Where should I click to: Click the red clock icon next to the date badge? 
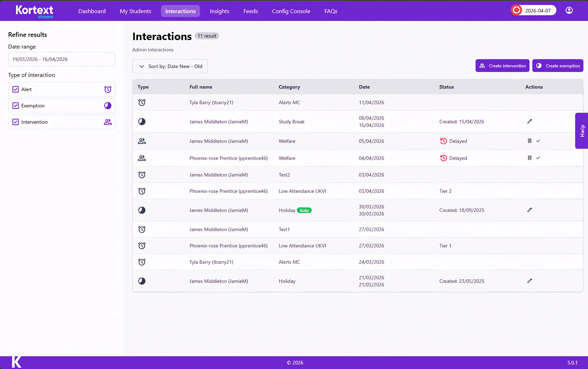tap(516, 10)
